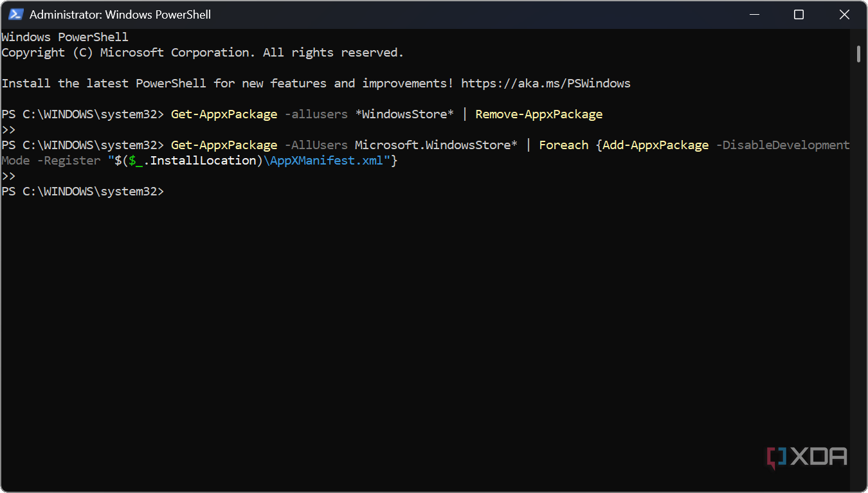Image resolution: width=868 pixels, height=493 pixels.
Task: Minimize the PowerShell window
Action: [x=754, y=14]
